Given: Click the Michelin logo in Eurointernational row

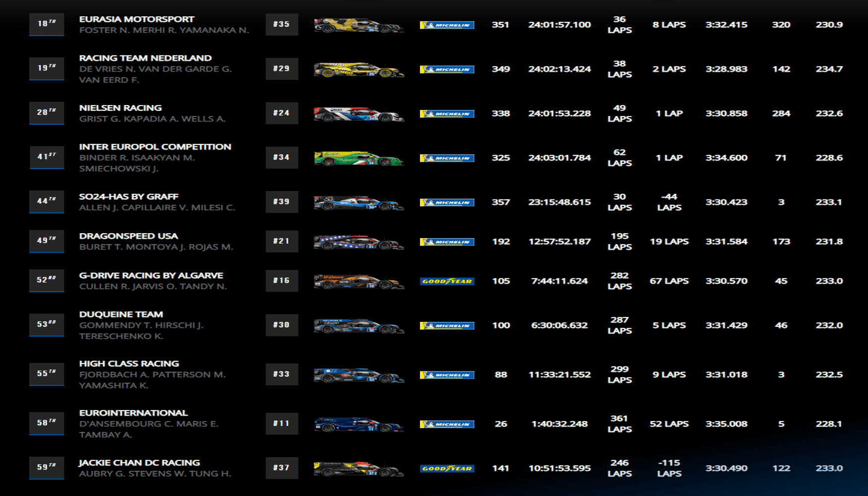Looking at the screenshot, I should pyautogui.click(x=447, y=424).
